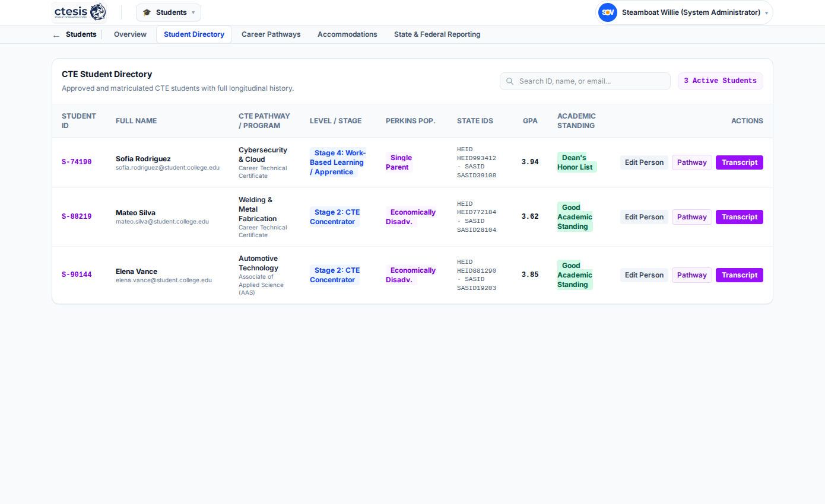Click the Single Parent Perkins badge

pyautogui.click(x=400, y=162)
